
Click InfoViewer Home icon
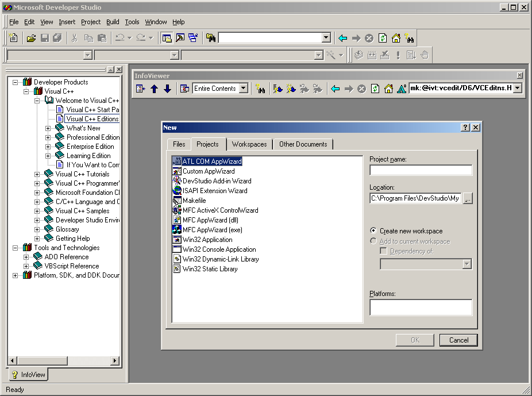(x=388, y=89)
